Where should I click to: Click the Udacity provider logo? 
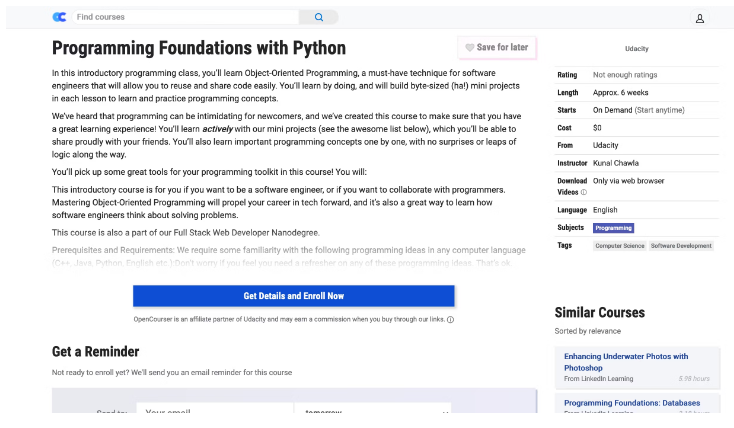637,49
